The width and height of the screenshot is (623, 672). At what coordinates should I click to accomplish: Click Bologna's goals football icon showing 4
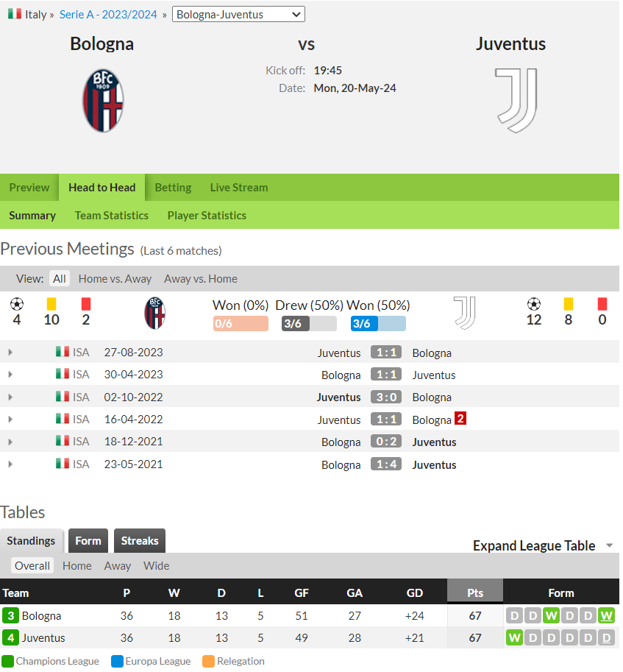click(17, 304)
